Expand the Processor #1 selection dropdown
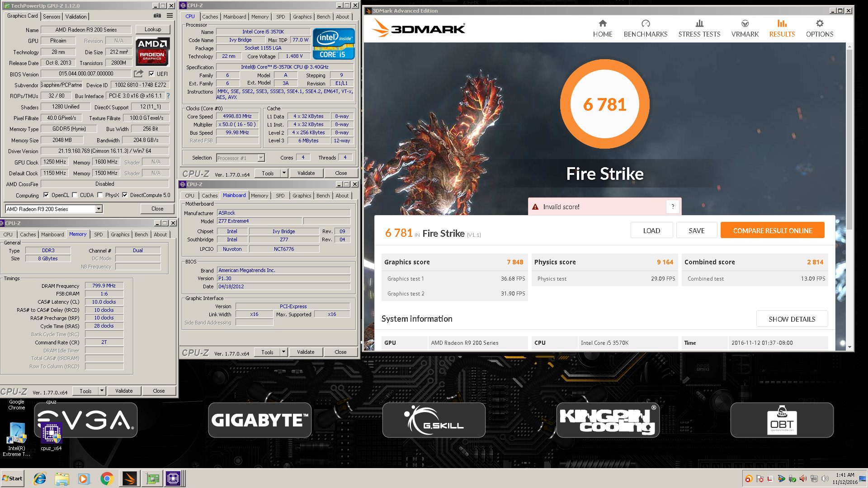Screen dimensions: 868x488 [x=261, y=158]
